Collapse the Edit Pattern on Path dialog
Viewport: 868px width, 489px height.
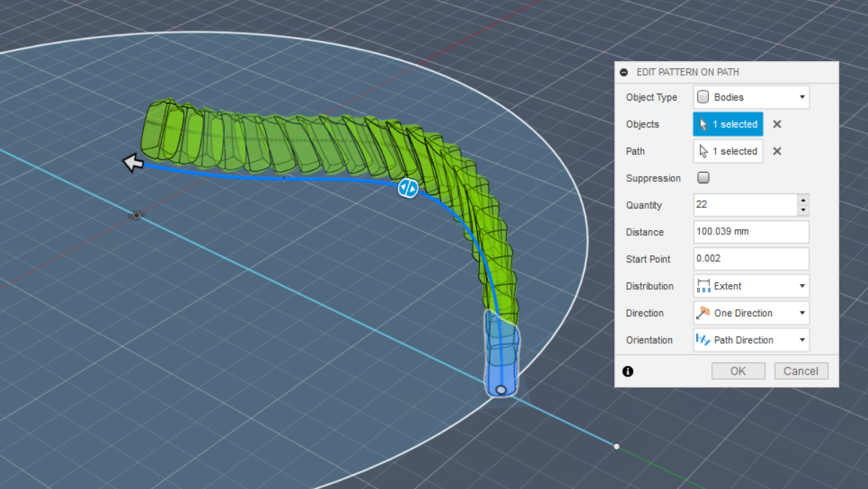coord(624,73)
